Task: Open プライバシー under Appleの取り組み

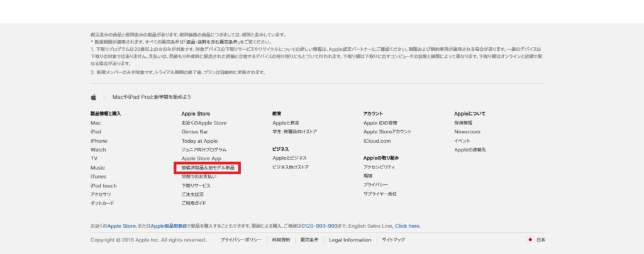Action: pyautogui.click(x=375, y=185)
